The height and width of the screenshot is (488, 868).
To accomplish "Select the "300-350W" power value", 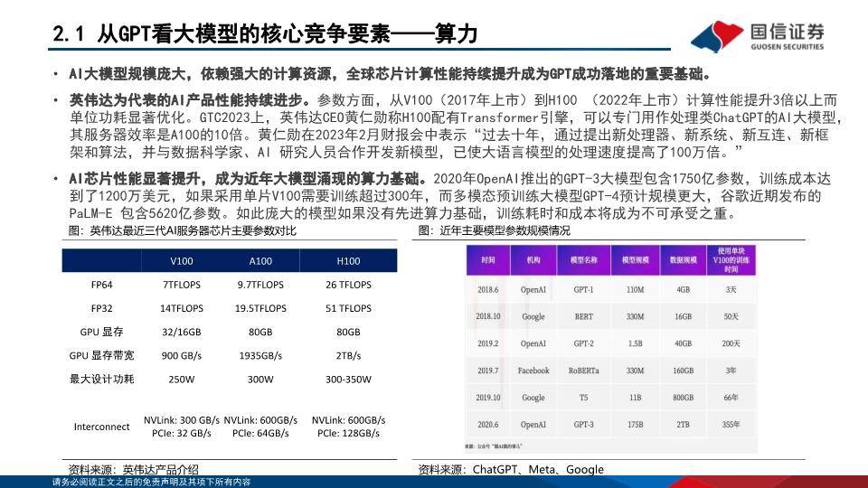I will pyautogui.click(x=348, y=380).
